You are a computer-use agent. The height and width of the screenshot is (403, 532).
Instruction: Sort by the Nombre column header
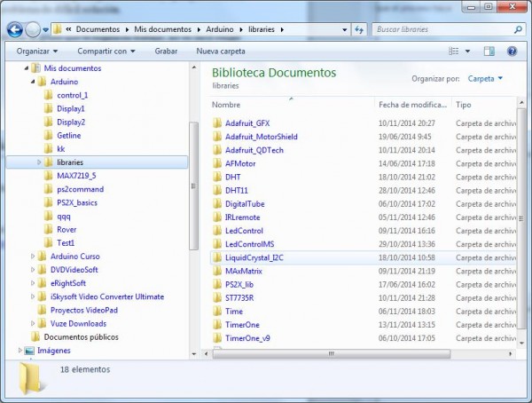[227, 105]
